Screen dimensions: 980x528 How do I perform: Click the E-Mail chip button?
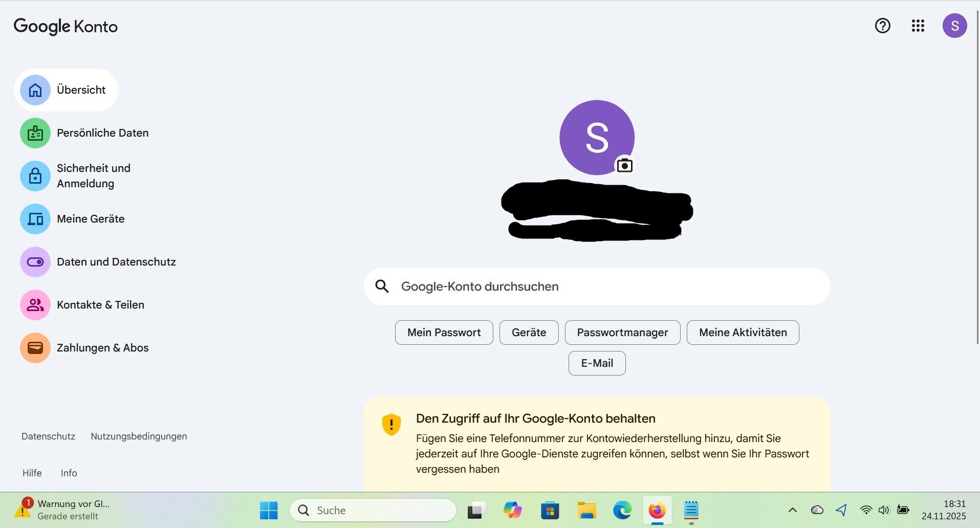pos(597,363)
